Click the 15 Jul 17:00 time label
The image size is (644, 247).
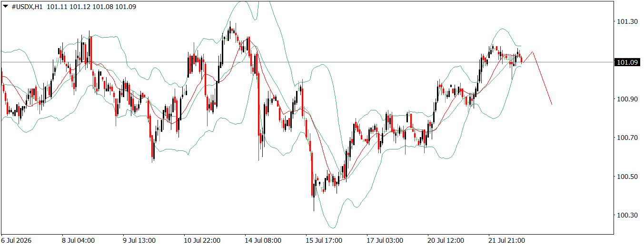coord(324,240)
